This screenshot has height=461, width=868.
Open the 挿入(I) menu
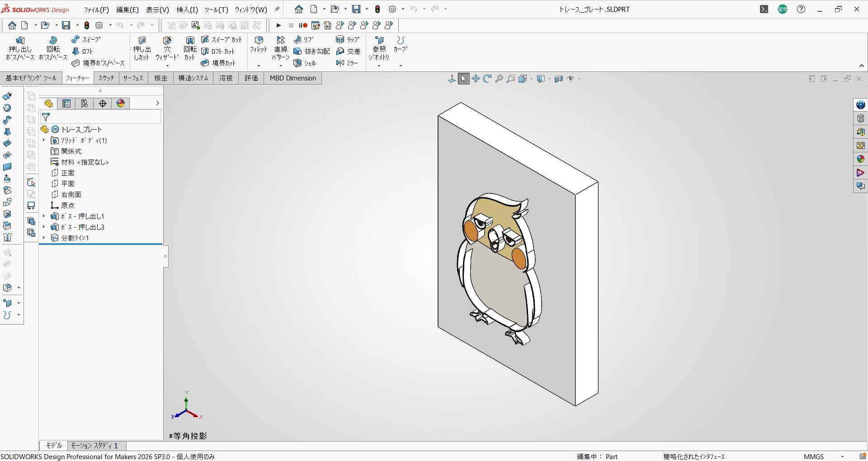pyautogui.click(x=187, y=9)
